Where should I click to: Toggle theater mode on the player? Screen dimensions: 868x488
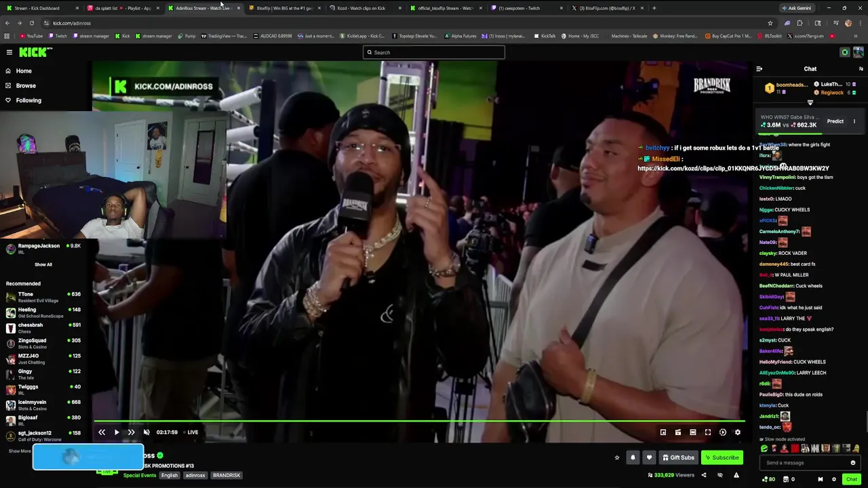[x=693, y=432]
